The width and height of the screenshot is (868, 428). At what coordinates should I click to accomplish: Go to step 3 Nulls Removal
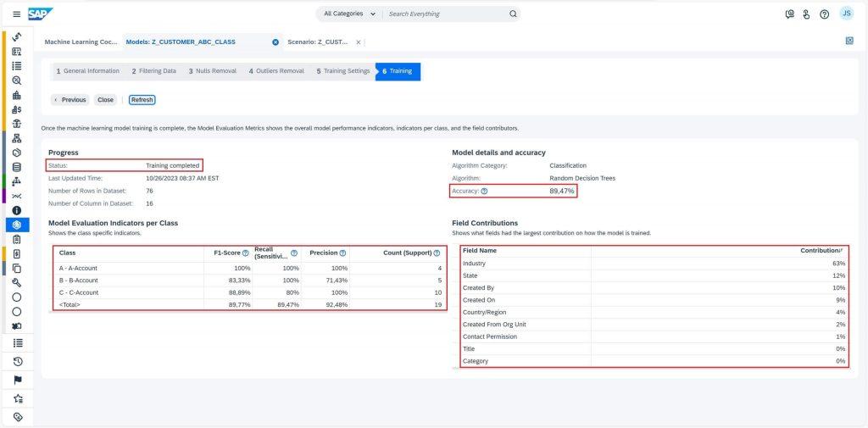coord(213,71)
